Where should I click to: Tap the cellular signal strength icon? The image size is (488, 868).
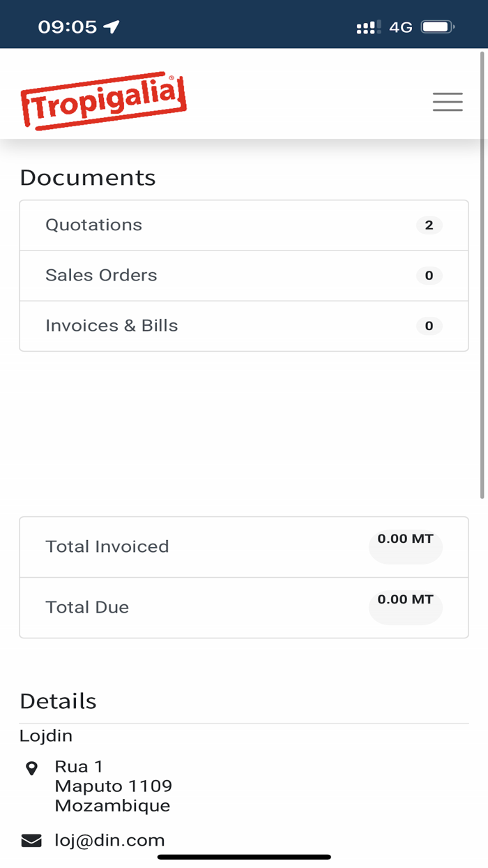click(368, 27)
